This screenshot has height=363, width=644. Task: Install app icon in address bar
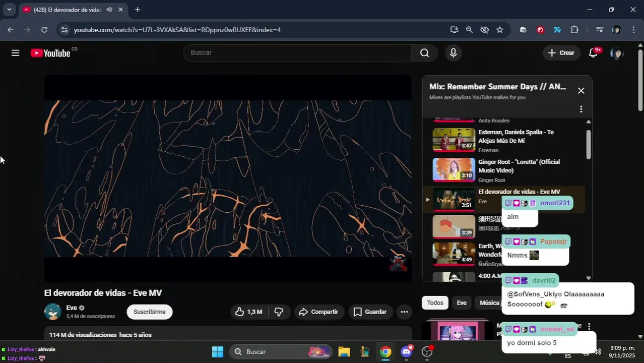point(454,30)
